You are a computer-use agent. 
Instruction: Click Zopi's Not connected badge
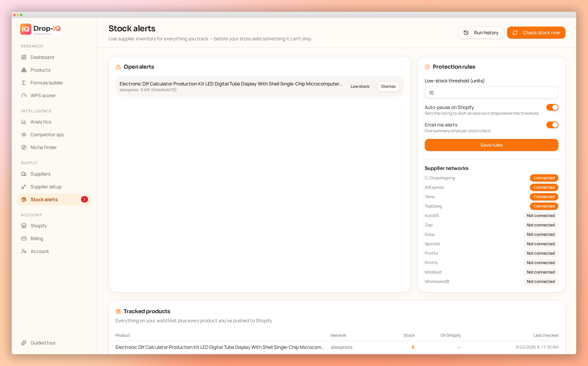click(x=541, y=225)
